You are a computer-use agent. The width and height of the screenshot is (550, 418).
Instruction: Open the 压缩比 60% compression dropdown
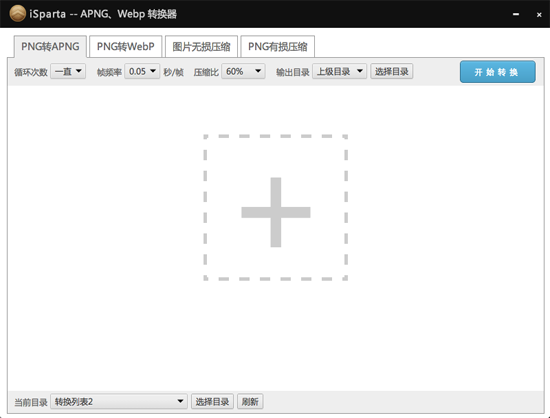pos(243,71)
